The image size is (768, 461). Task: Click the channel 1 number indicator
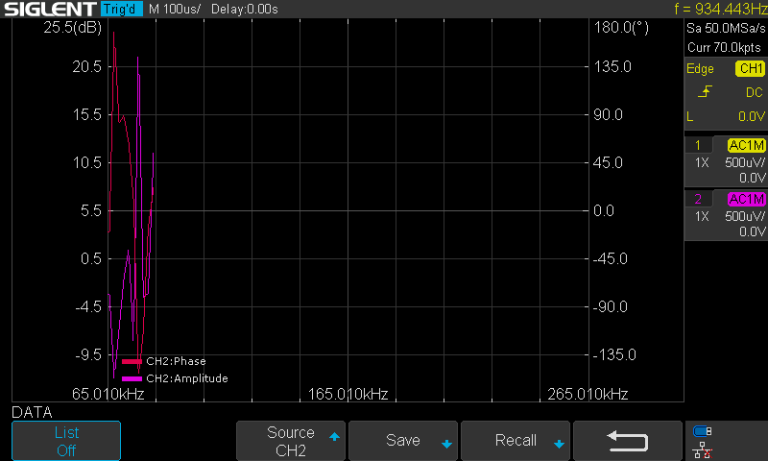[698, 145]
